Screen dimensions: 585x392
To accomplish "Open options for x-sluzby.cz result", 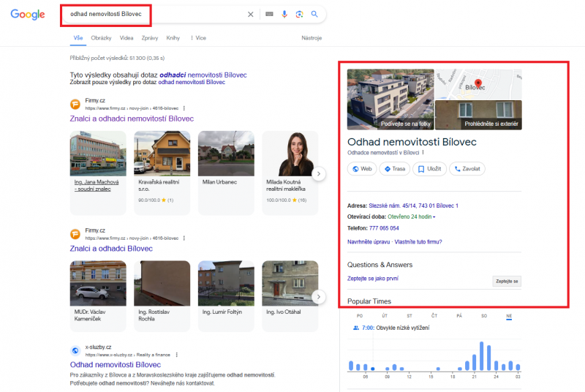I will pos(177,355).
